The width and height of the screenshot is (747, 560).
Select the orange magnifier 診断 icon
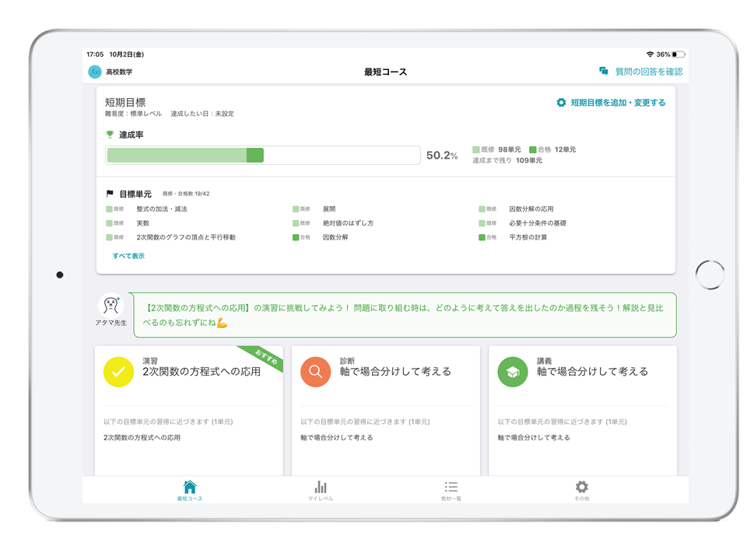(315, 372)
